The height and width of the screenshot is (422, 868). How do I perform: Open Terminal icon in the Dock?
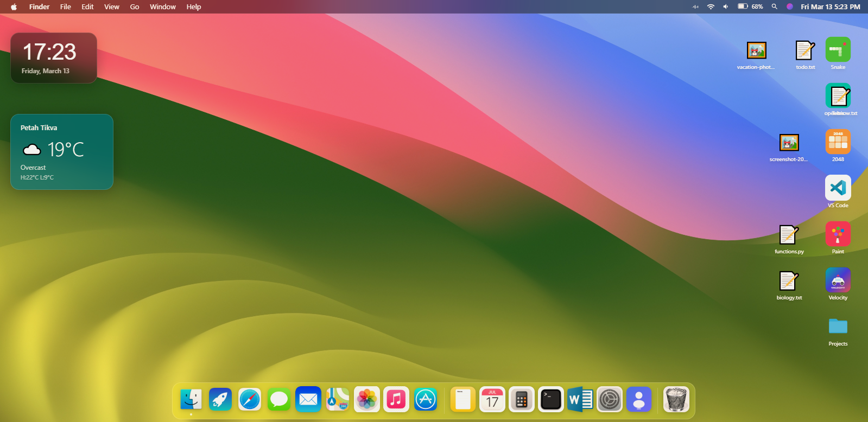551,400
